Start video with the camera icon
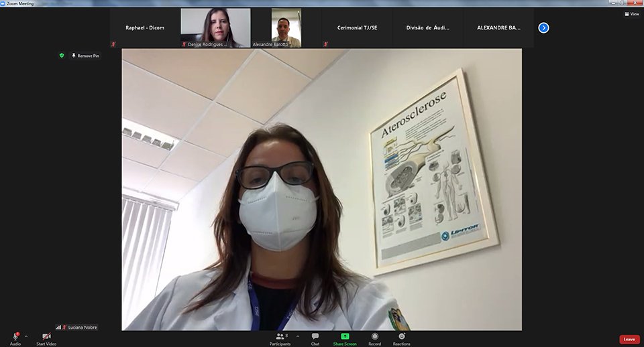644x347 pixels. (46, 336)
